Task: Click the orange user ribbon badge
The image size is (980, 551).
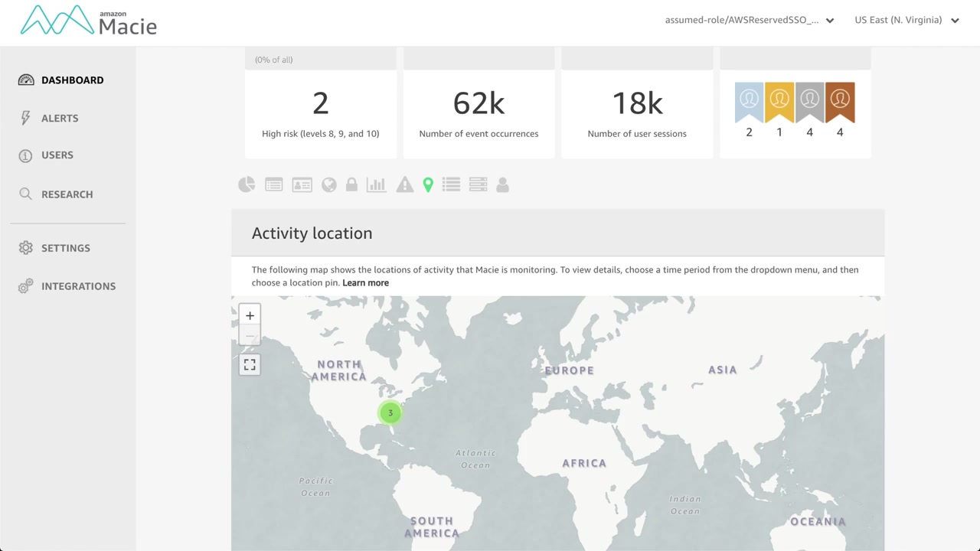Action: pyautogui.click(x=840, y=101)
